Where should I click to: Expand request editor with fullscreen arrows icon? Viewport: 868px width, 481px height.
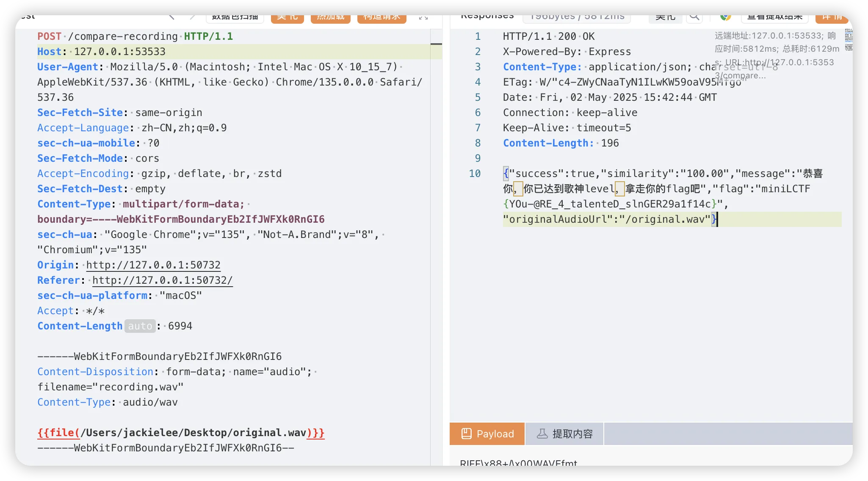tap(423, 17)
